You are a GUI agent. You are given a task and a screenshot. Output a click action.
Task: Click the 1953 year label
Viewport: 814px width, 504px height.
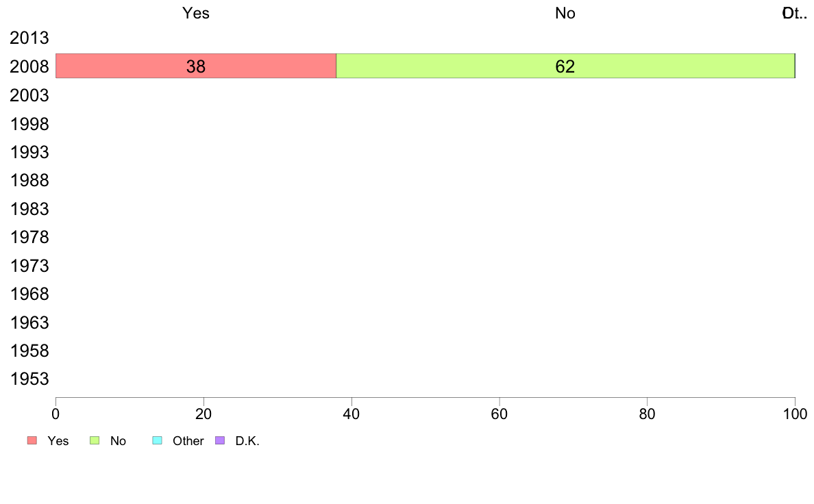(29, 379)
